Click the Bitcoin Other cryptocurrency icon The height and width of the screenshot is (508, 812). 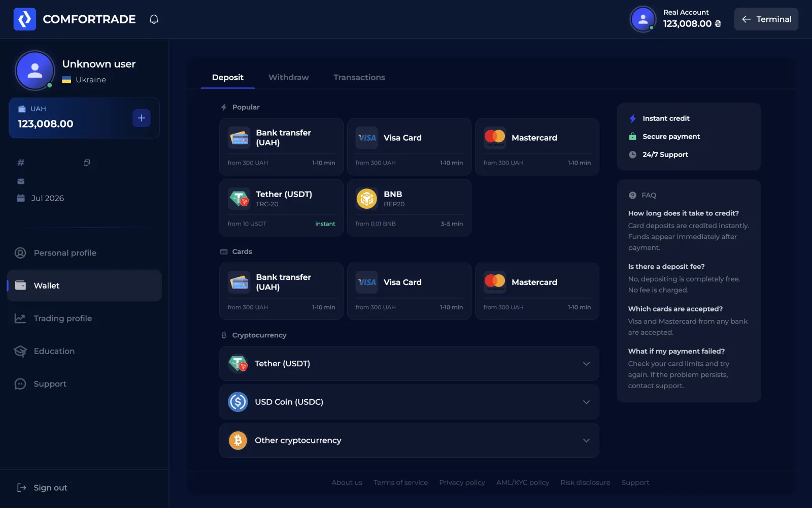coord(238,440)
